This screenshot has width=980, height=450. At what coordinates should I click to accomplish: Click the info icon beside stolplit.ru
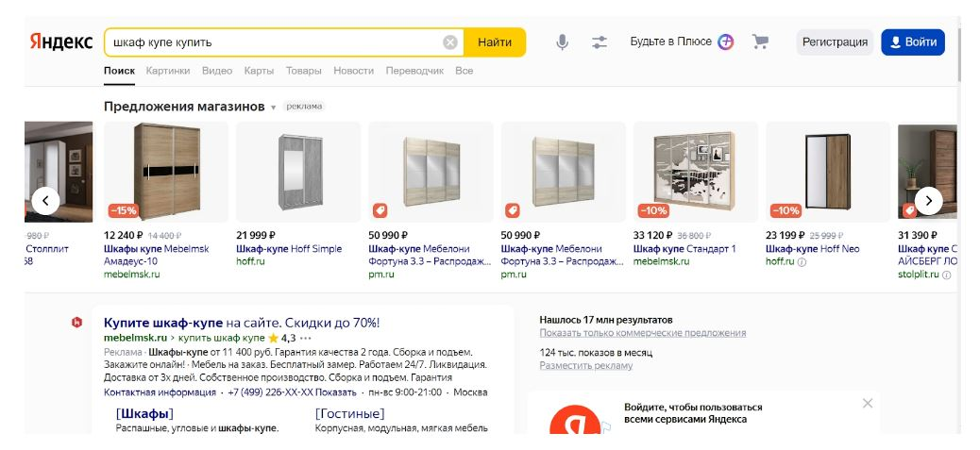pos(946,275)
